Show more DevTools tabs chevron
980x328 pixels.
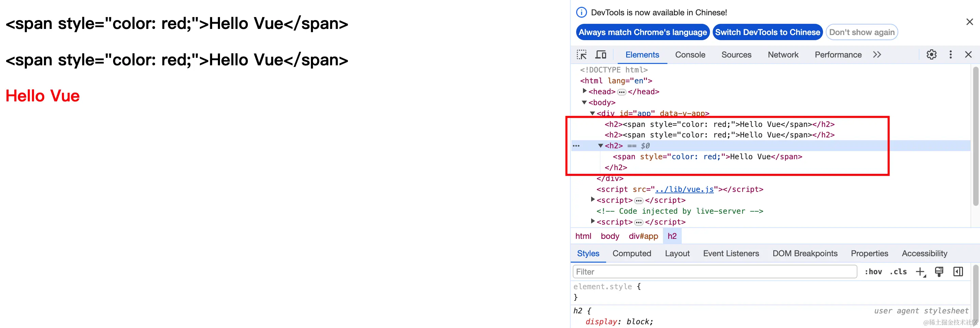click(x=877, y=55)
